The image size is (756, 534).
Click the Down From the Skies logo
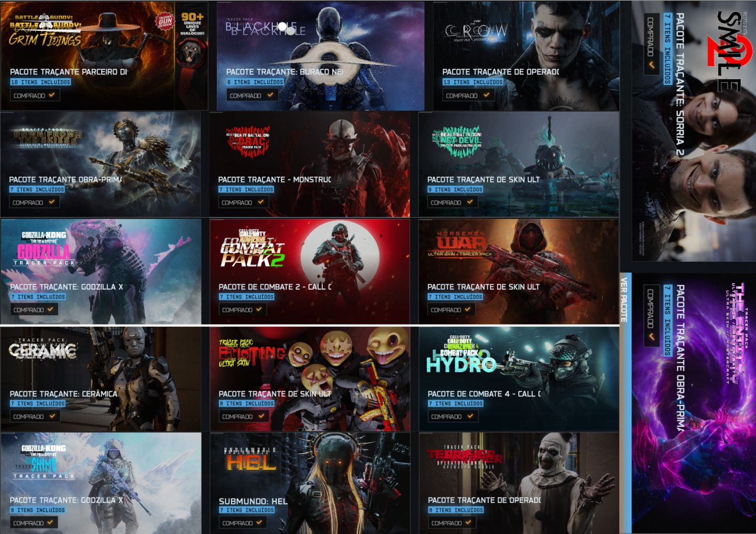tap(48, 138)
